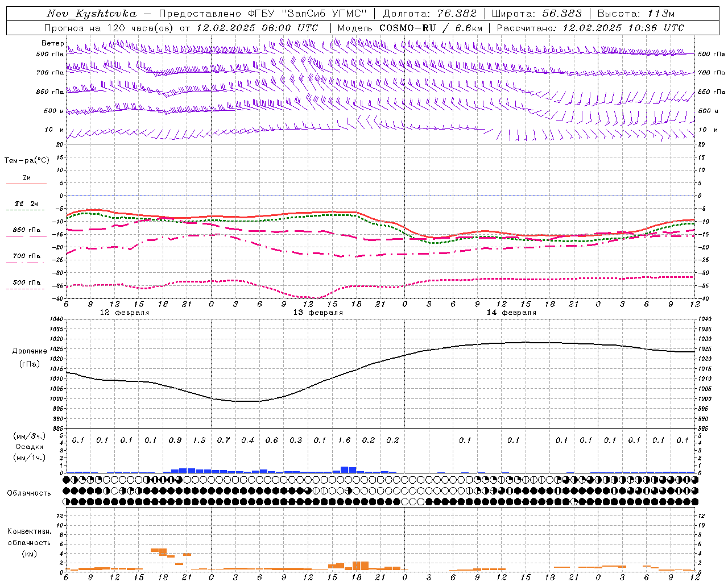Image resolution: width=728 pixels, height=582 pixels.
Task: Select the text Предоставлено ФГБУ "ЗапСиб УГМС"
Action: (x=263, y=14)
